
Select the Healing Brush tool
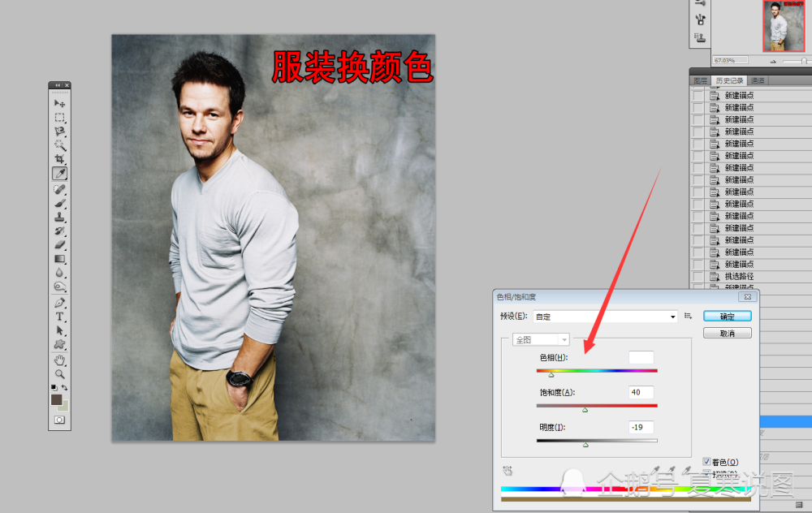(59, 189)
